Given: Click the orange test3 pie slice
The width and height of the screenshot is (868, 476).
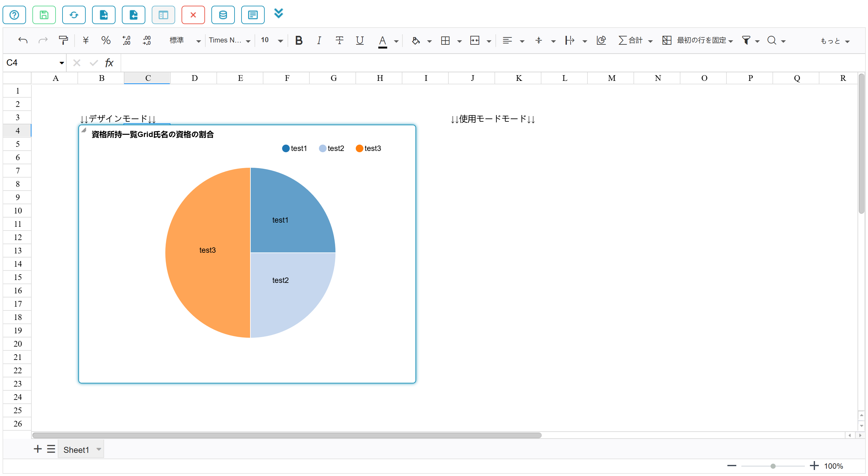Looking at the screenshot, I should point(208,252).
